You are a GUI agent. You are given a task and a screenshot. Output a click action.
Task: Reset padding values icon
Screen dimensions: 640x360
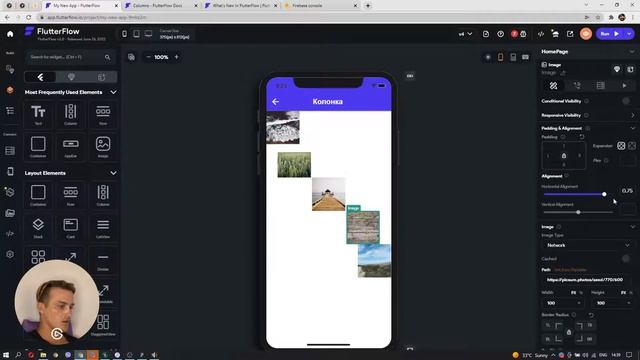click(582, 137)
